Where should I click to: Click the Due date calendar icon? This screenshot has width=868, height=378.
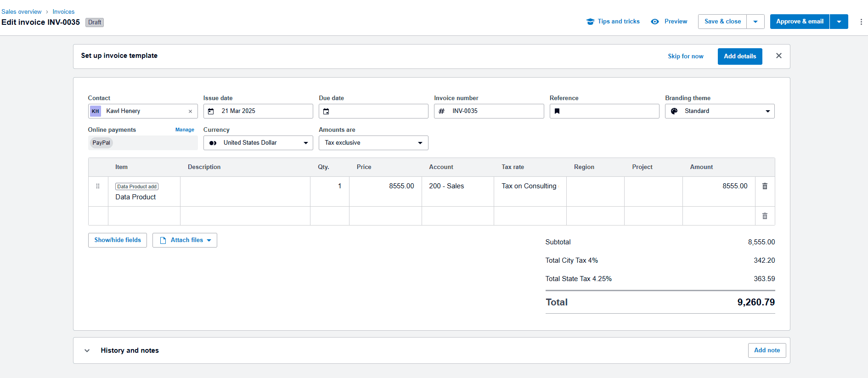click(x=326, y=111)
